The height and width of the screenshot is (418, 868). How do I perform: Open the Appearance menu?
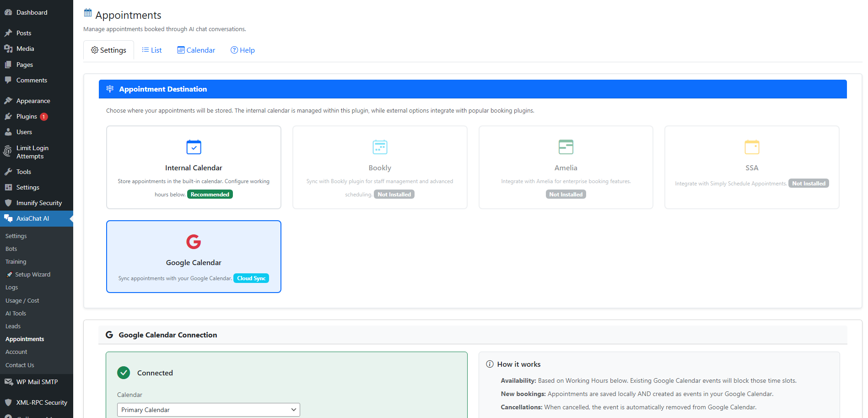point(33,100)
